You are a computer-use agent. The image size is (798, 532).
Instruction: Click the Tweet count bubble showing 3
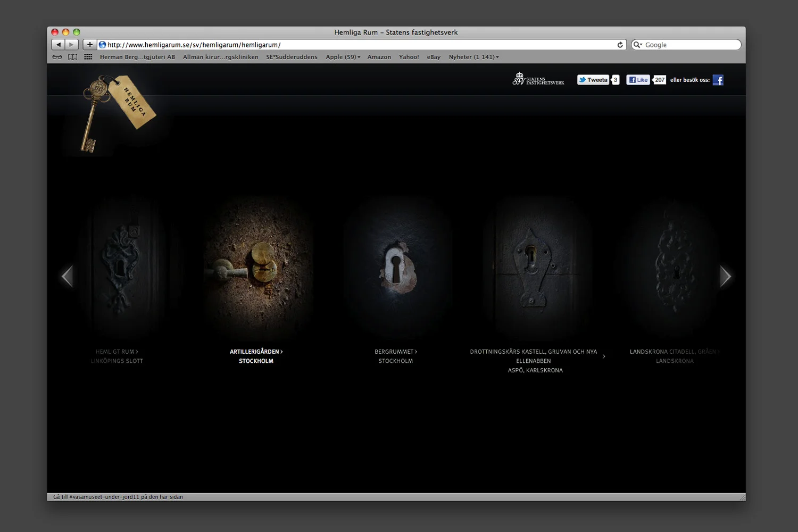(x=616, y=80)
